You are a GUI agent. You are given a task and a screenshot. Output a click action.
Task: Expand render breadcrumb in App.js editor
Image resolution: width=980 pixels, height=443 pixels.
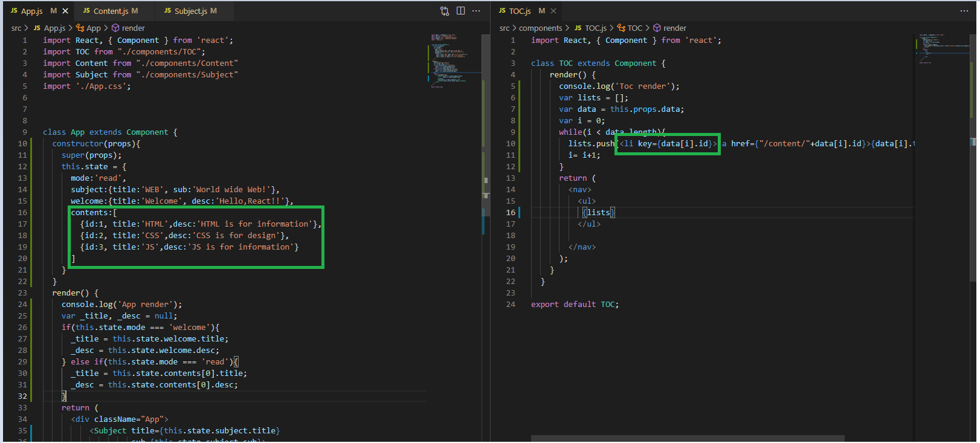[128, 28]
